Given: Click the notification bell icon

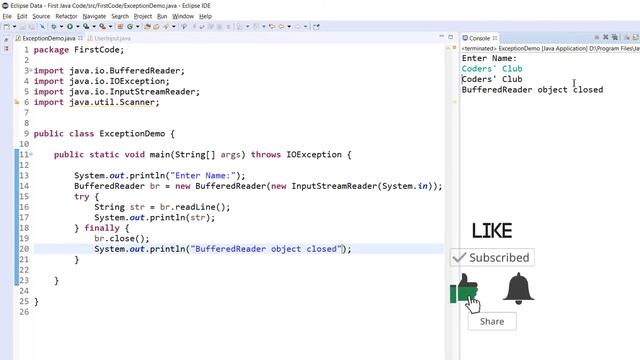Looking at the screenshot, I should click(518, 289).
